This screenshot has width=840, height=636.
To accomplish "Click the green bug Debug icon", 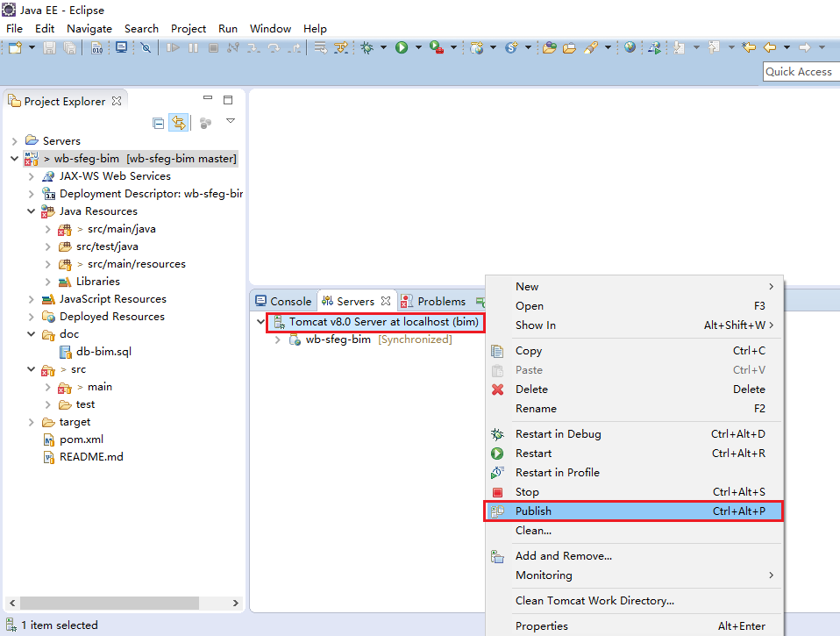I will (x=367, y=47).
